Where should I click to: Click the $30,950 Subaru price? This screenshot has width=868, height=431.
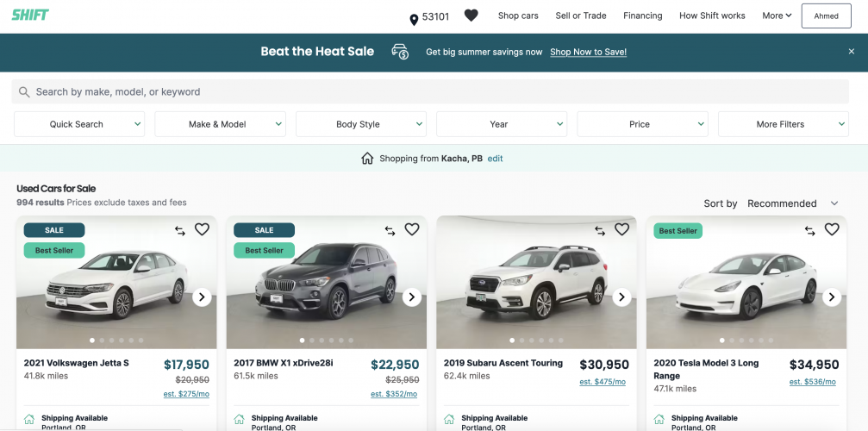point(604,365)
